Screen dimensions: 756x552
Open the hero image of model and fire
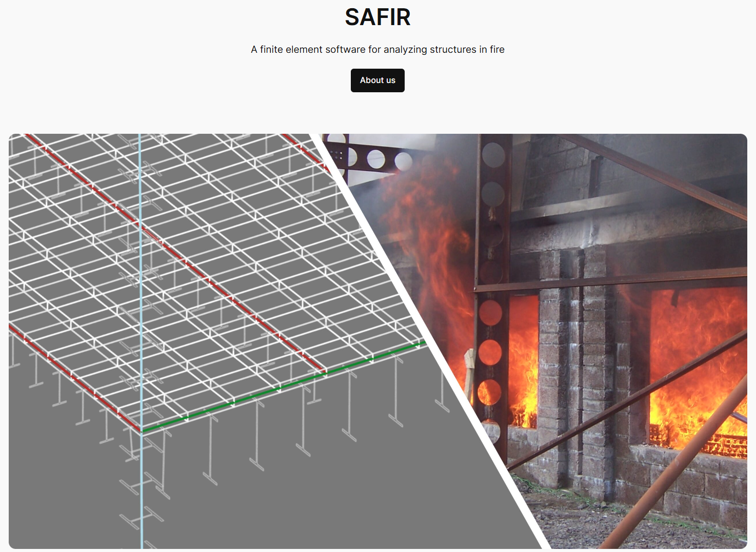tap(378, 341)
